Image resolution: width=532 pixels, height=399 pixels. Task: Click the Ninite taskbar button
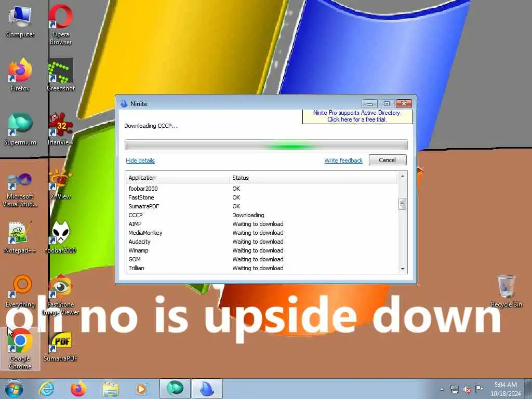pos(207,389)
